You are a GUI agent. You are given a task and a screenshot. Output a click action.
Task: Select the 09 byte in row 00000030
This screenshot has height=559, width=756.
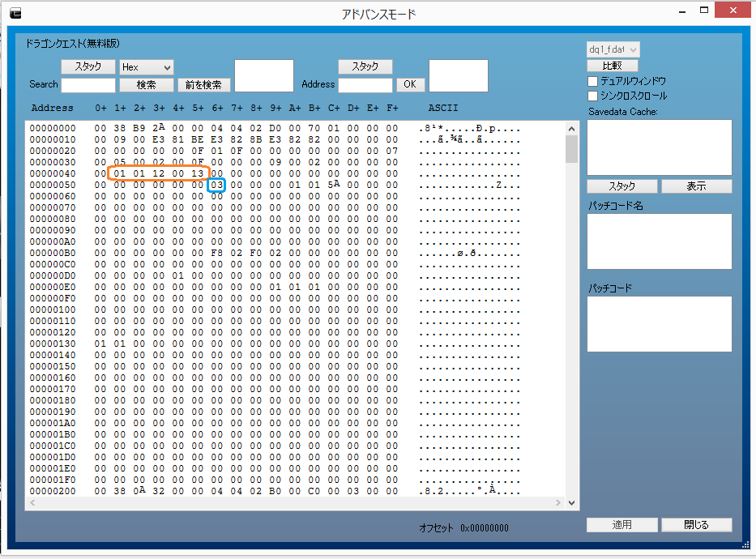pyautogui.click(x=275, y=162)
